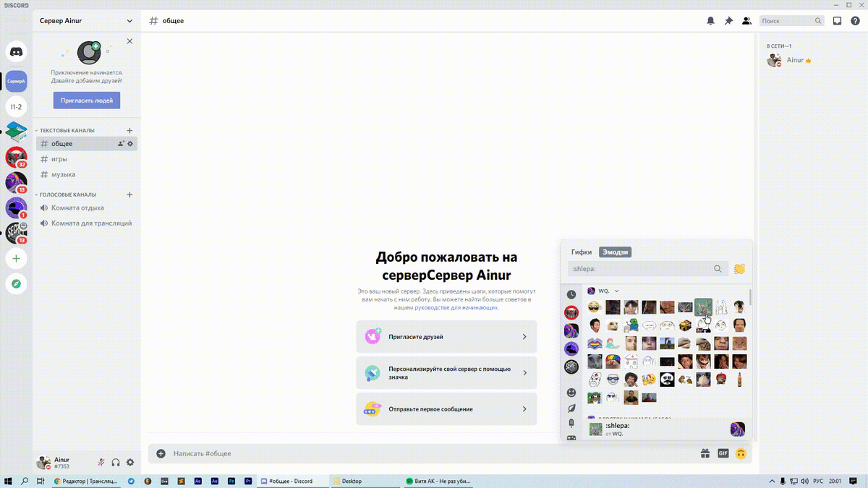
Task: Toggle headphones deafen
Action: coord(116,463)
